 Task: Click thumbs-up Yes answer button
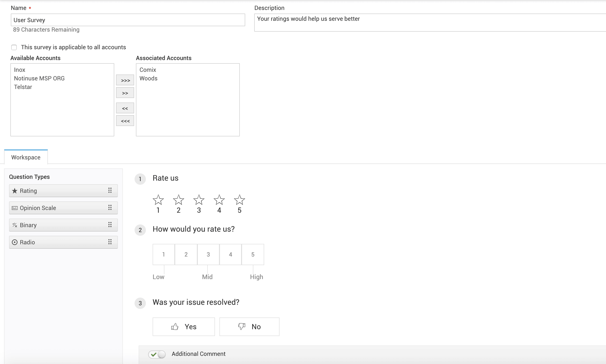tap(184, 327)
